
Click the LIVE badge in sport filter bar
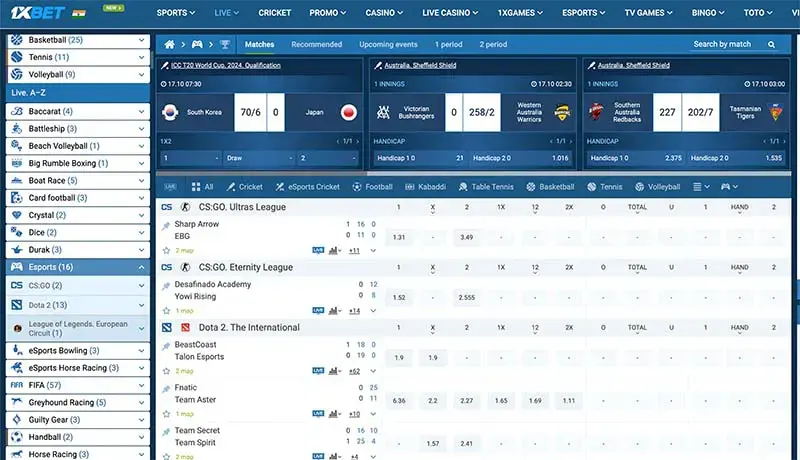[x=170, y=187]
